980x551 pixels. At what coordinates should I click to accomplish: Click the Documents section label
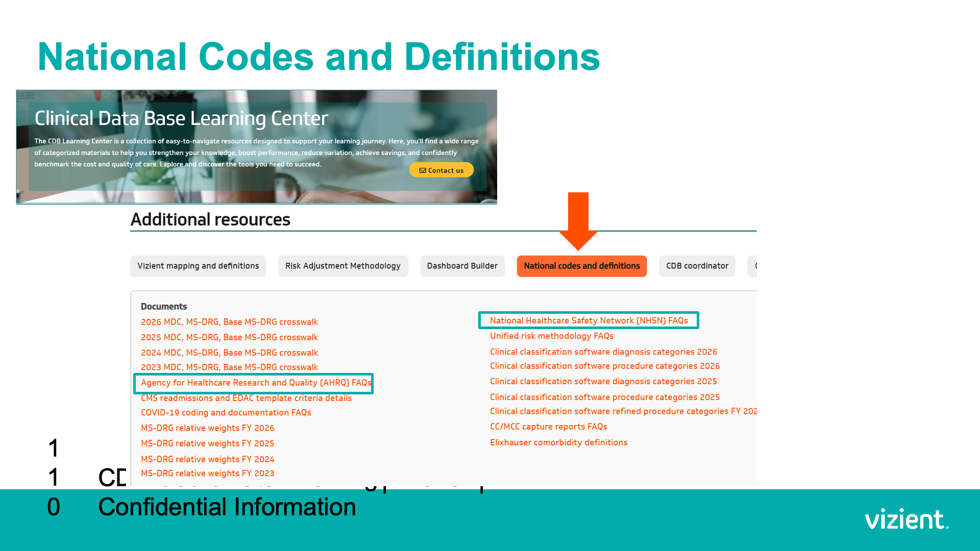pos(164,307)
